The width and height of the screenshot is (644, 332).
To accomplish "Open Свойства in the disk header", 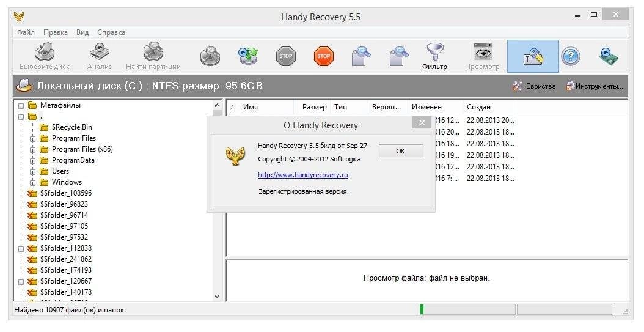I will coord(535,86).
